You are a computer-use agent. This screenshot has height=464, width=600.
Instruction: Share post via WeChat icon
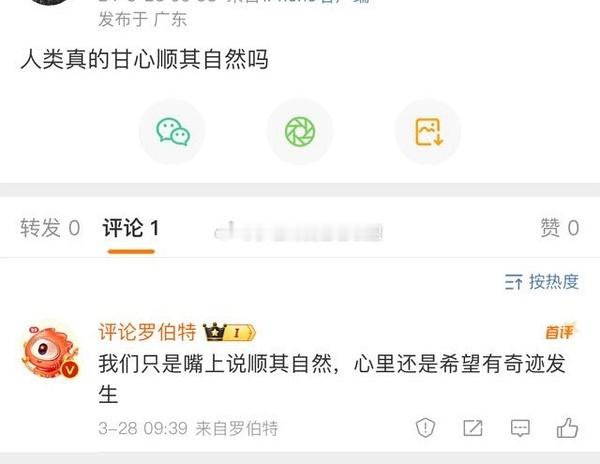point(172,131)
